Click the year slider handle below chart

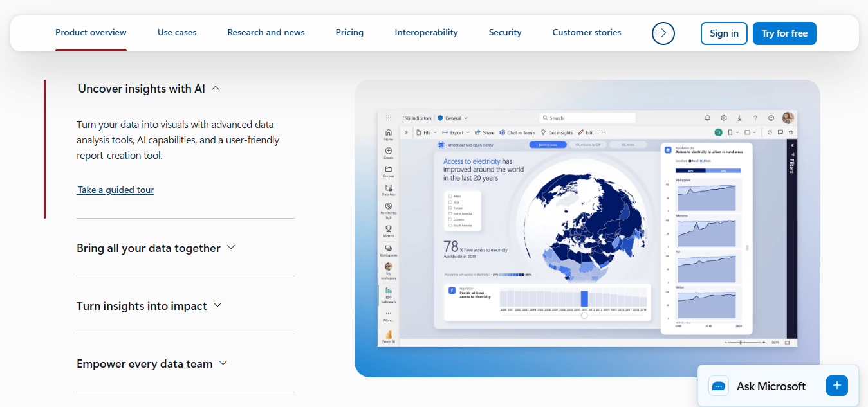coord(584,315)
